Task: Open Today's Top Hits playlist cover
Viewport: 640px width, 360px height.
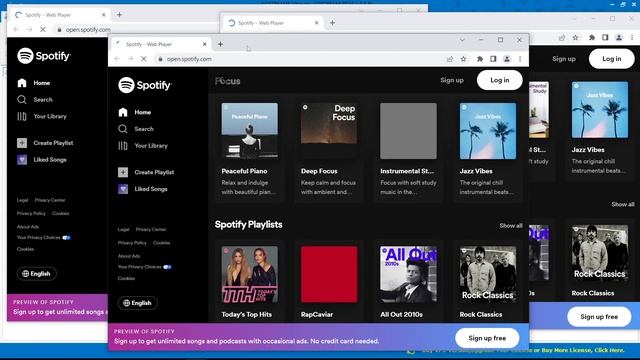Action: click(x=249, y=274)
